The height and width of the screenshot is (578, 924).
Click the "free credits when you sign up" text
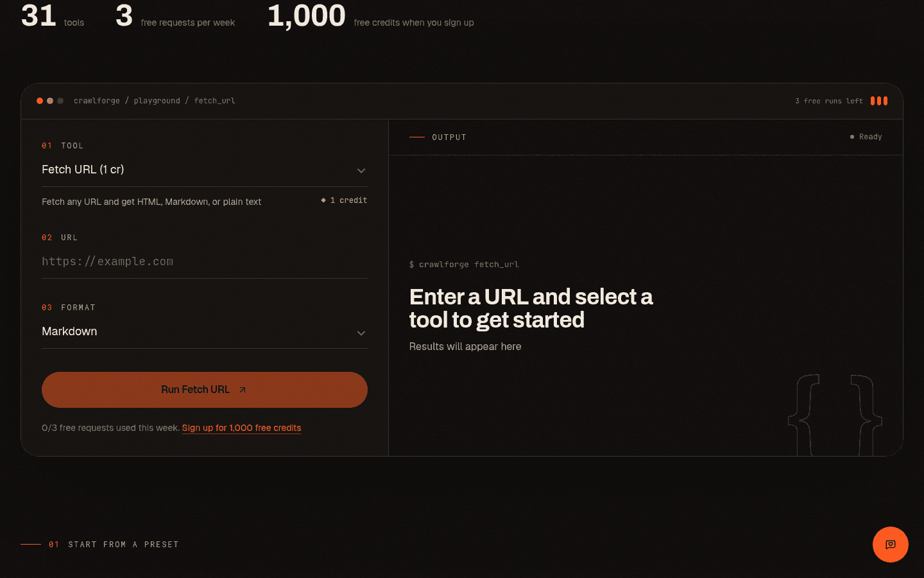[414, 22]
